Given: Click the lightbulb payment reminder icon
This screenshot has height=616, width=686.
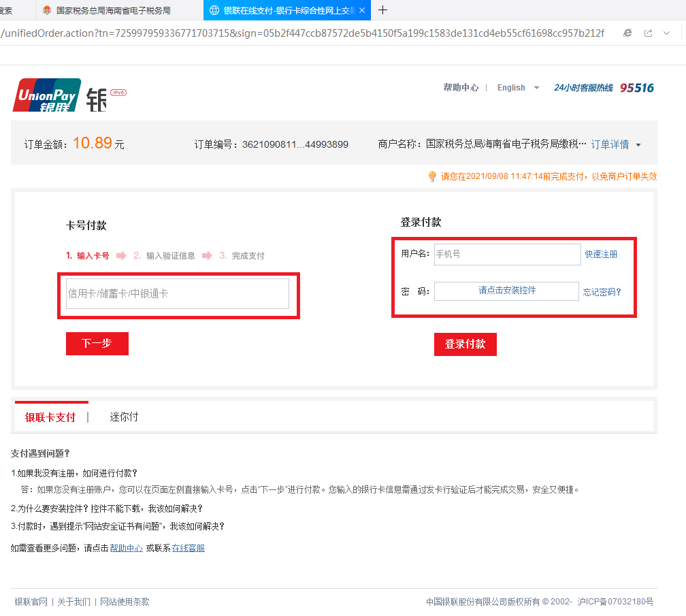Looking at the screenshot, I should (431, 176).
